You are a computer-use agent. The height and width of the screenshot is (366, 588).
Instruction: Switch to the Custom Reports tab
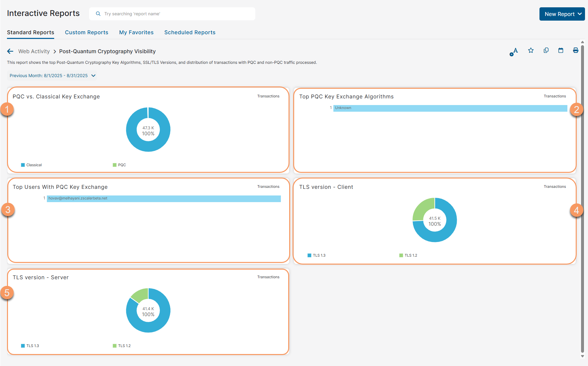click(86, 32)
